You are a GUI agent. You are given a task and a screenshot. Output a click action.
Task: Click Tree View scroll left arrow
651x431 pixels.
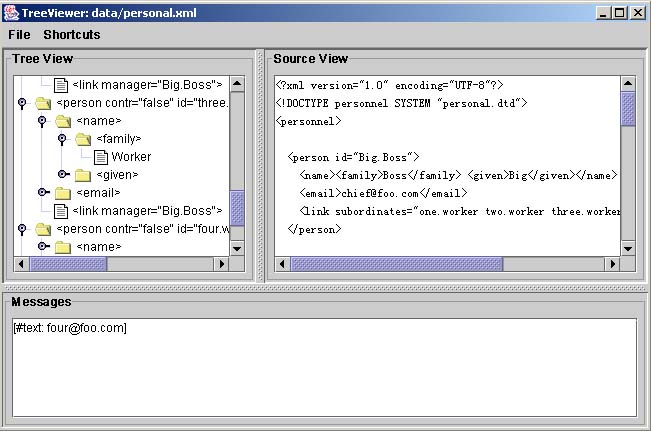pyautogui.click(x=22, y=264)
